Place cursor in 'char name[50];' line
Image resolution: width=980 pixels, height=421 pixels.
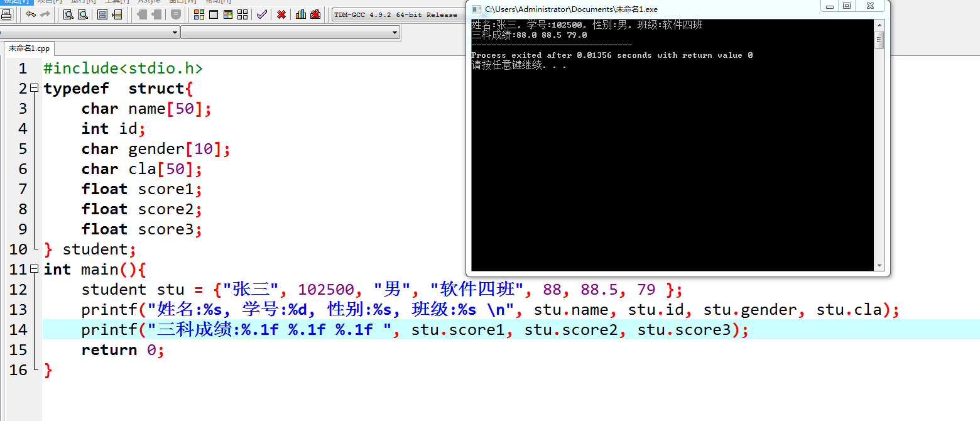pyautogui.click(x=147, y=108)
